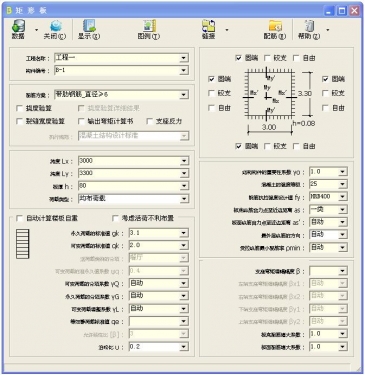Enable the 挠度验算 checkbox
Image resolution: width=365 pixels, height=375 pixels.
tap(20, 108)
